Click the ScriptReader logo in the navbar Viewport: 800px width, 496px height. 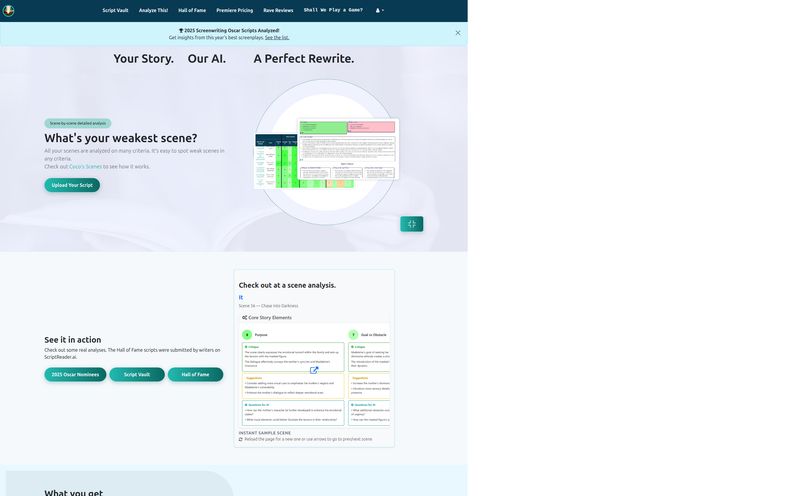(x=8, y=10)
